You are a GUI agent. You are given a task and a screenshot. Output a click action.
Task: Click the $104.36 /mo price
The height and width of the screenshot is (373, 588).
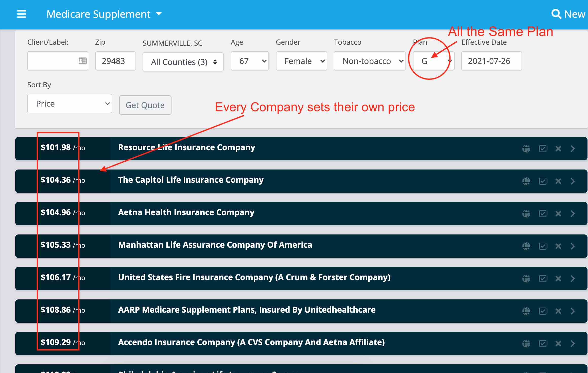(x=63, y=180)
